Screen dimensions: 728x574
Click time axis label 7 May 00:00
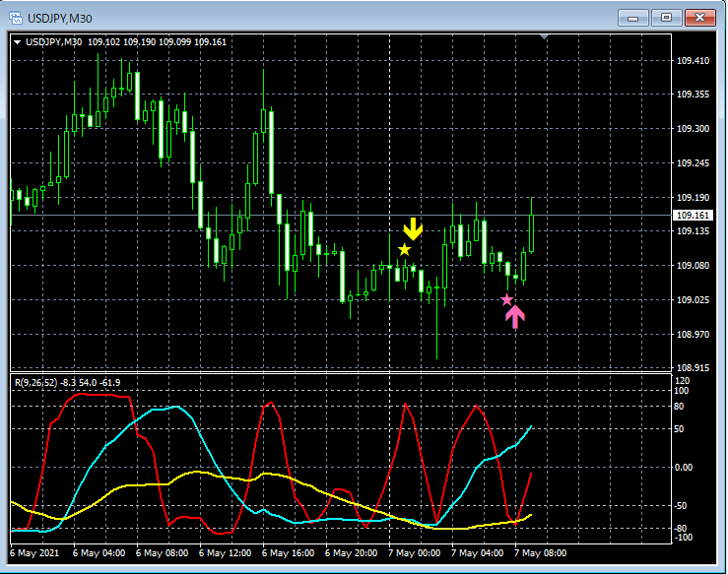(414, 553)
